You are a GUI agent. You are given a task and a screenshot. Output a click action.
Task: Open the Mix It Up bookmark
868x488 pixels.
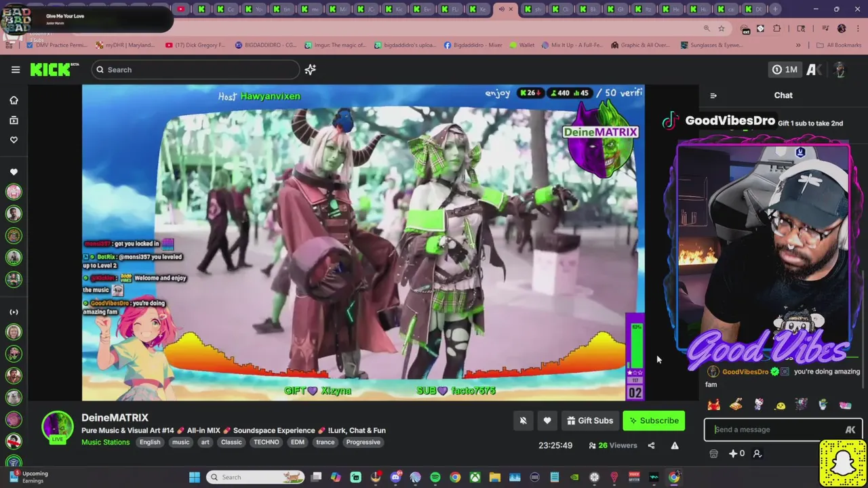point(572,45)
